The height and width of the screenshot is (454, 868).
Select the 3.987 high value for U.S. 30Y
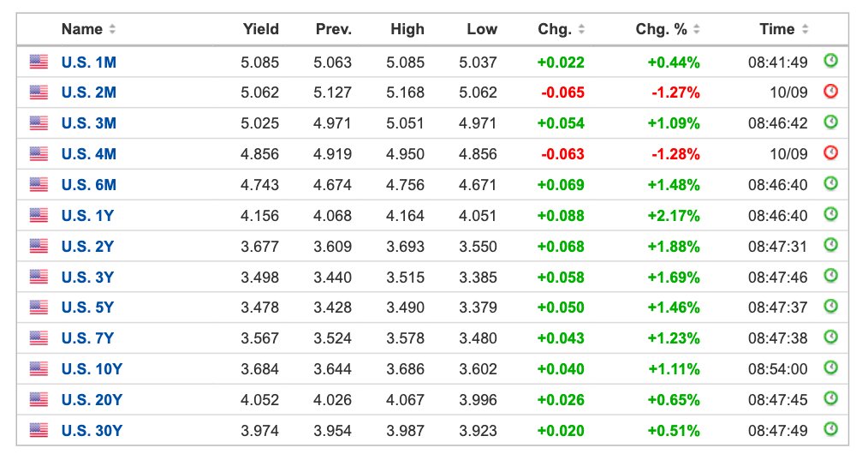coord(405,431)
